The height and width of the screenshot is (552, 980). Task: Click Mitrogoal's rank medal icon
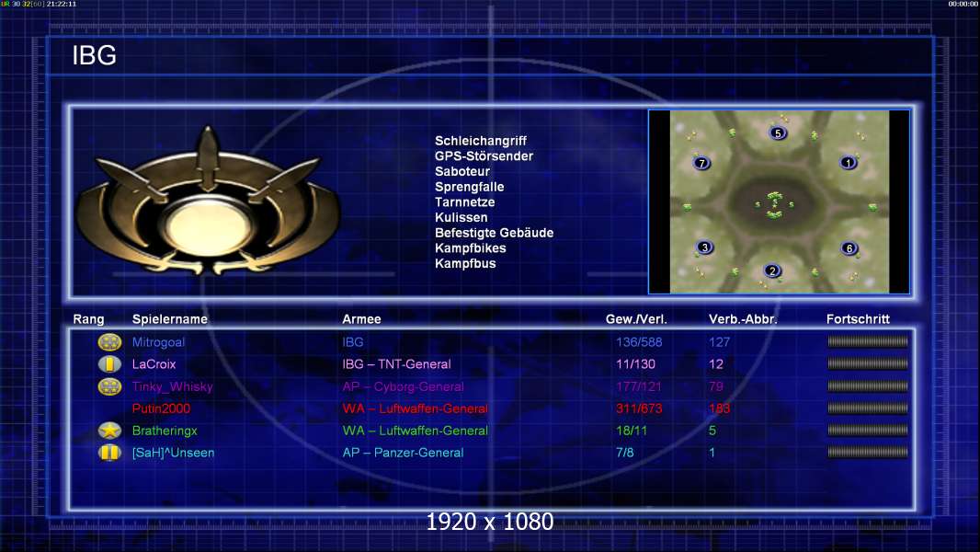(x=110, y=342)
